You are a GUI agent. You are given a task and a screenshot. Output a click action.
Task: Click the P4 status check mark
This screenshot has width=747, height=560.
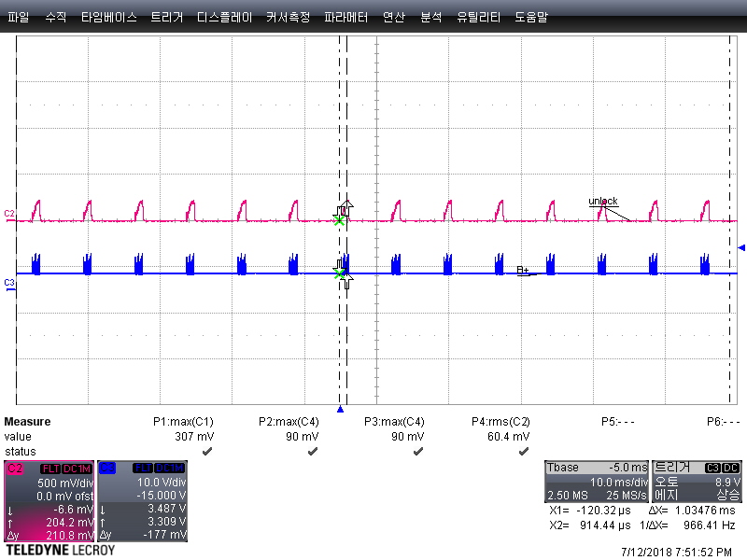tap(523, 451)
